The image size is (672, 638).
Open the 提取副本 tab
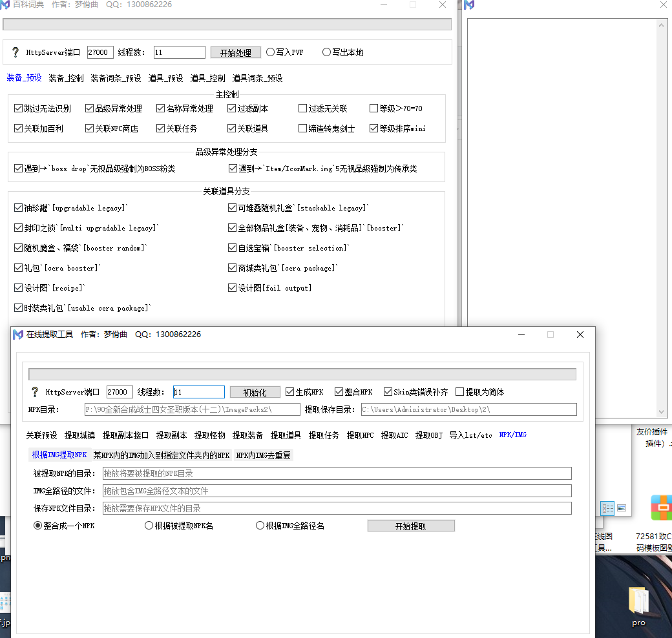(x=171, y=435)
